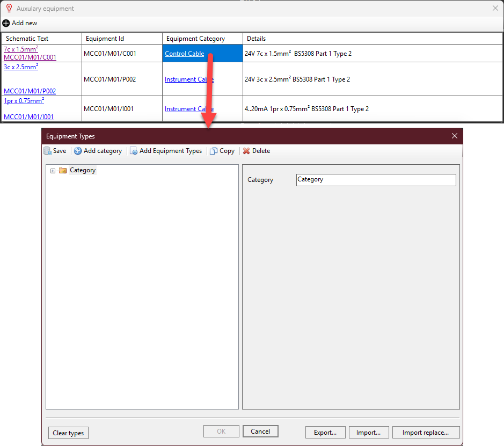Click the Category folder icon in tree
Image resolution: width=504 pixels, height=446 pixels.
point(63,170)
